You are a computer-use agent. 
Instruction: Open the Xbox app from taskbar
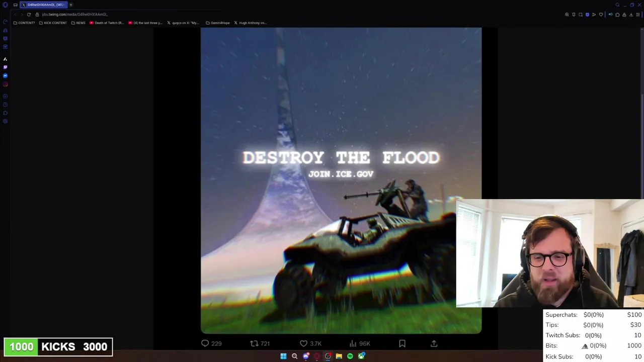click(361, 356)
